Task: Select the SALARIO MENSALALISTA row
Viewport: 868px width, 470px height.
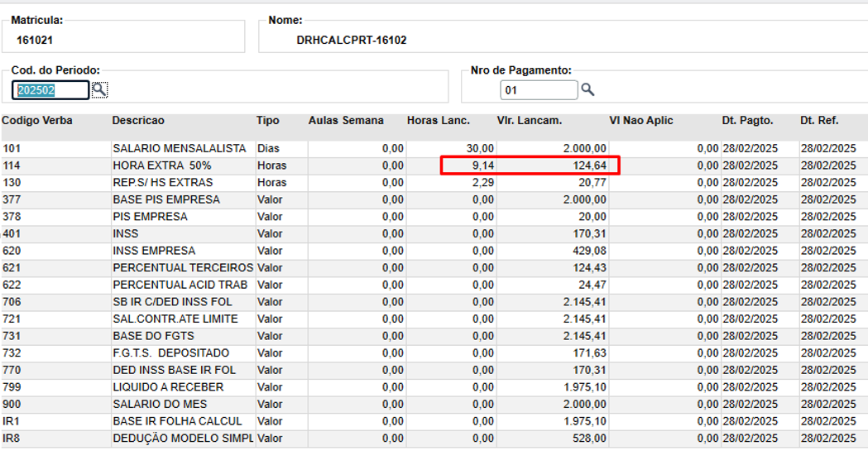Action: point(180,148)
